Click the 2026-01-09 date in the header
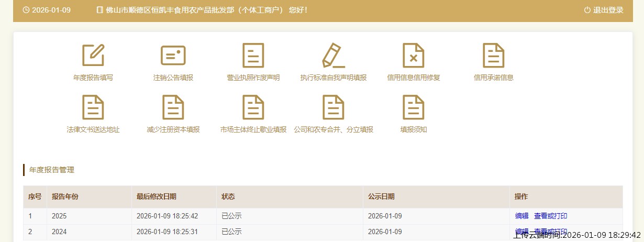 coord(51,10)
